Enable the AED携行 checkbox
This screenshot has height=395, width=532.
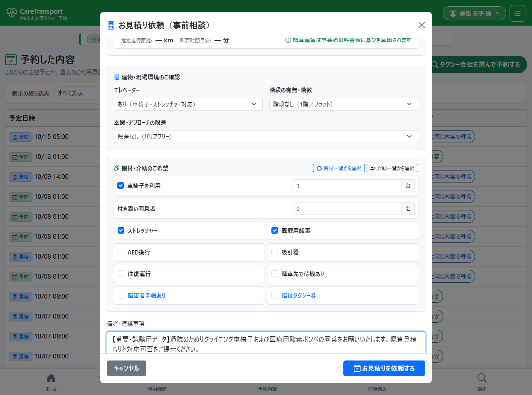(x=121, y=252)
